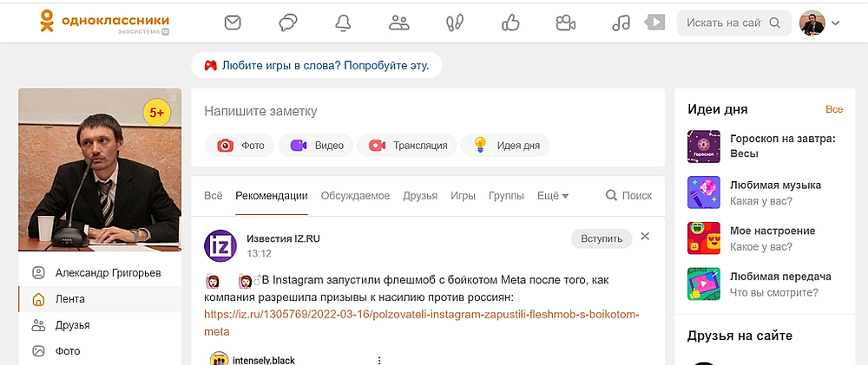The width and height of the screenshot is (868, 365).
Task: Expand the account menu chevron
Action: 835,23
